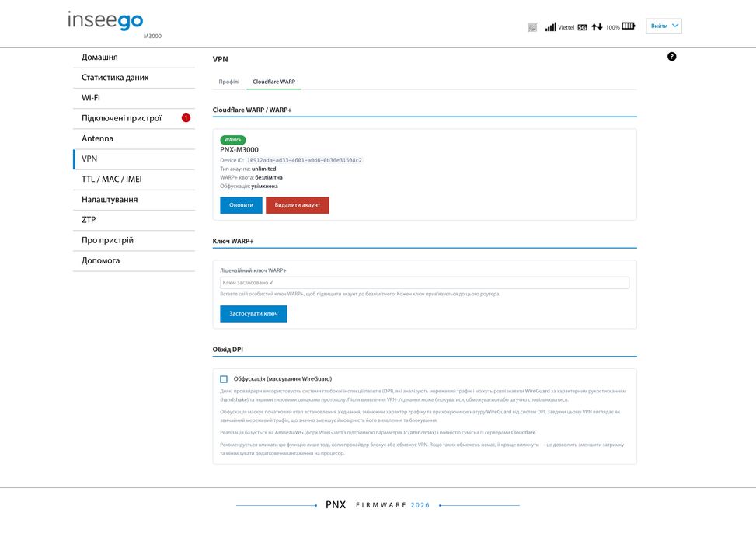This screenshot has height=544, width=756.
Task: Open Статистика даних in sidebar
Action: click(x=134, y=77)
